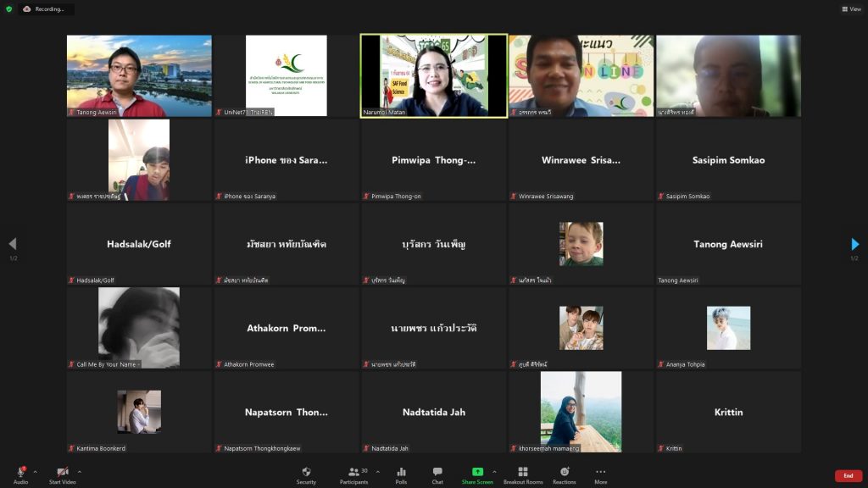Toggle the microphone Audio button
The image size is (868, 488).
click(x=20, y=474)
